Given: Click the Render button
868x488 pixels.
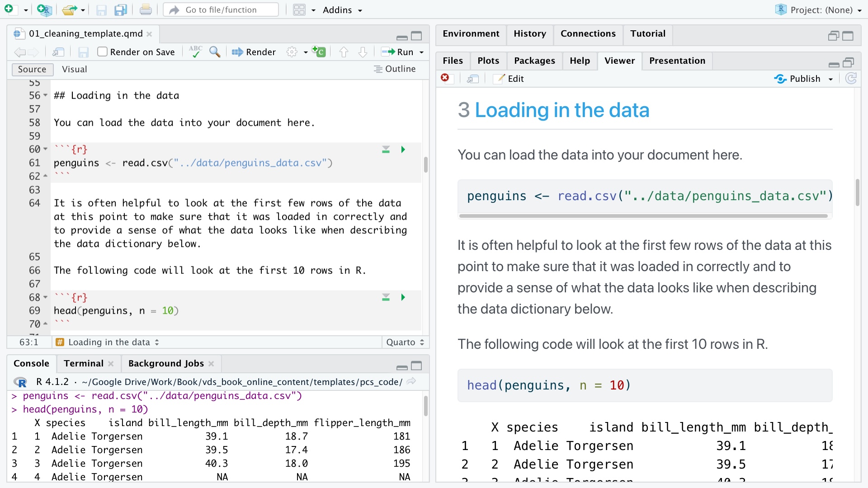Looking at the screenshot, I should click(254, 52).
